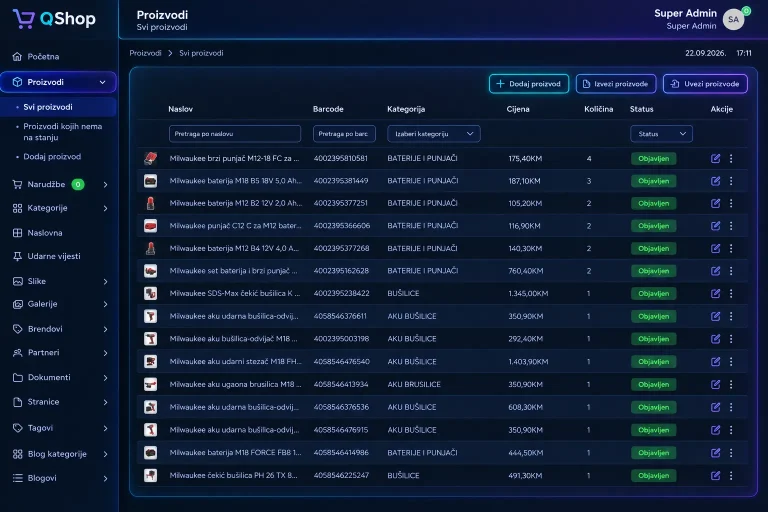Open the Status filter dropdown
This screenshot has height=512, width=768.
coord(661,134)
